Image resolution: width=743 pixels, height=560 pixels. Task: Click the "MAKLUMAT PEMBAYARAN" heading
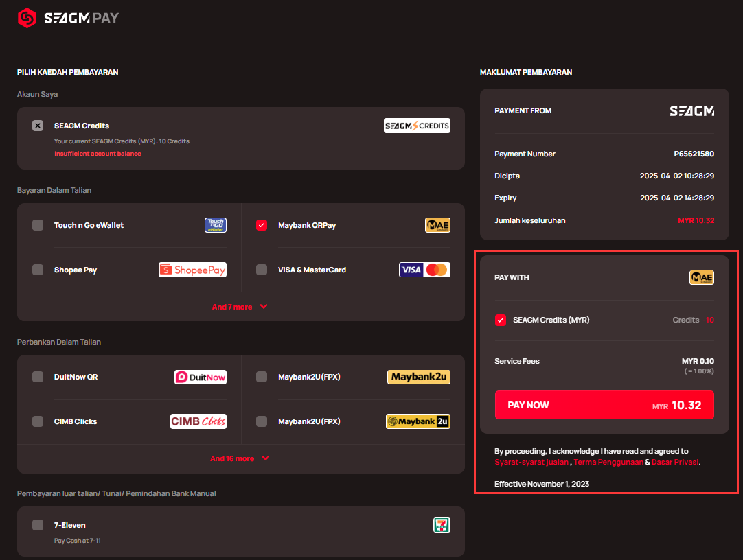[526, 72]
